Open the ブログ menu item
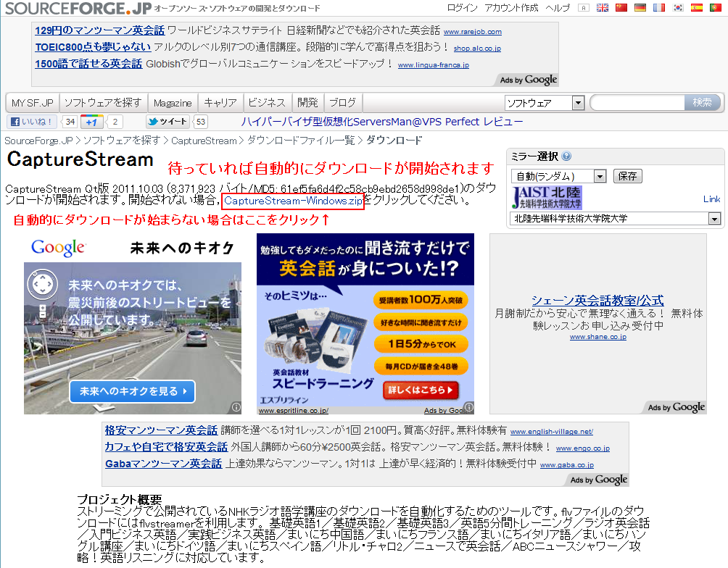Viewport: 728px width, 568px height. pos(343,103)
